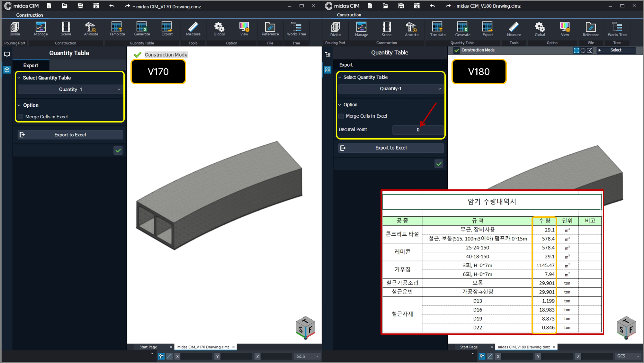This screenshot has height=363, width=644.
Task: Open Works Tree in V180 window
Action: pos(617,29)
